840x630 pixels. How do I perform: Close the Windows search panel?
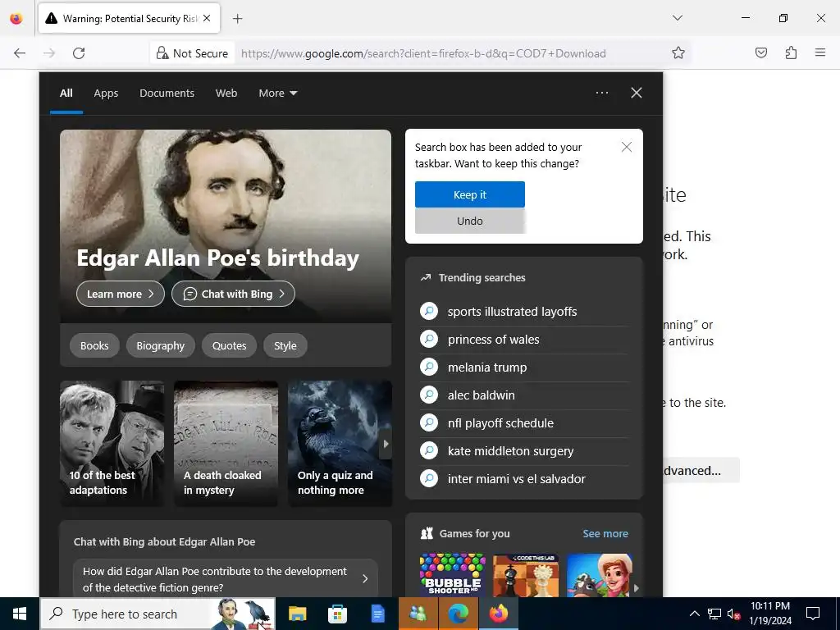pos(637,93)
